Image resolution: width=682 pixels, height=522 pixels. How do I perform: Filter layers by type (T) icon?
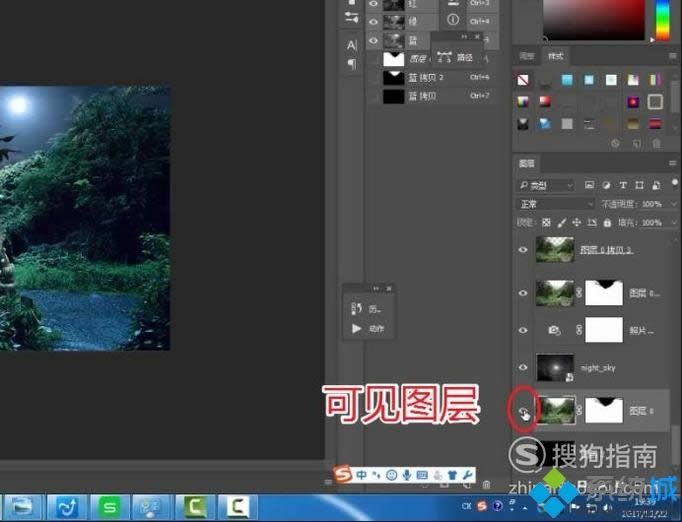tap(622, 185)
